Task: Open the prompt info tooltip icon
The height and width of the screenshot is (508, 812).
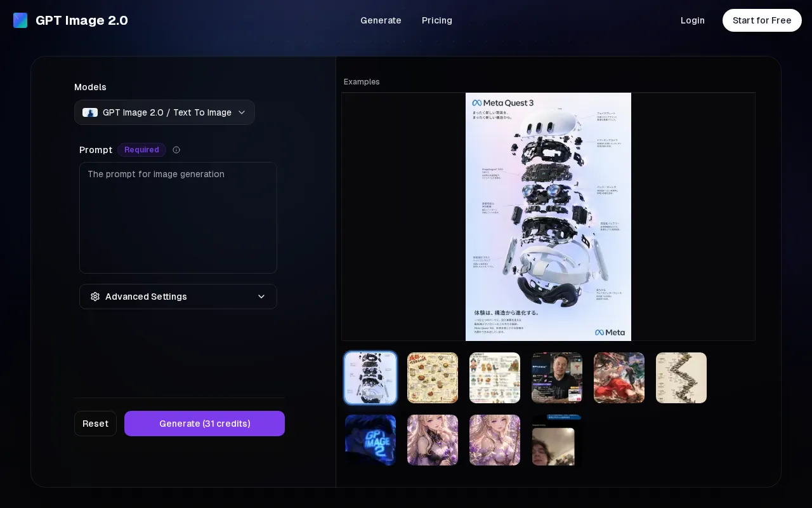Action: coord(176,150)
